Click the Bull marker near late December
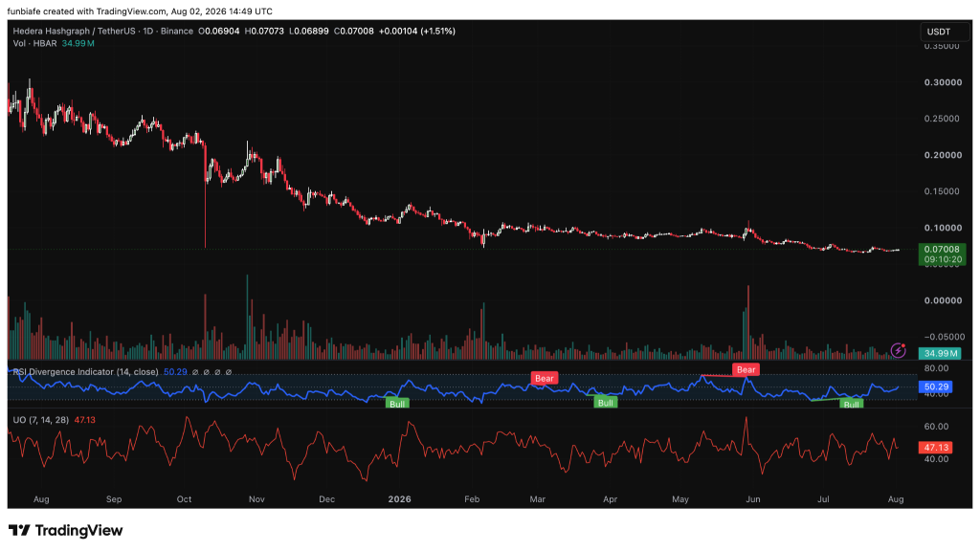The height and width of the screenshot is (552, 980). tap(397, 404)
